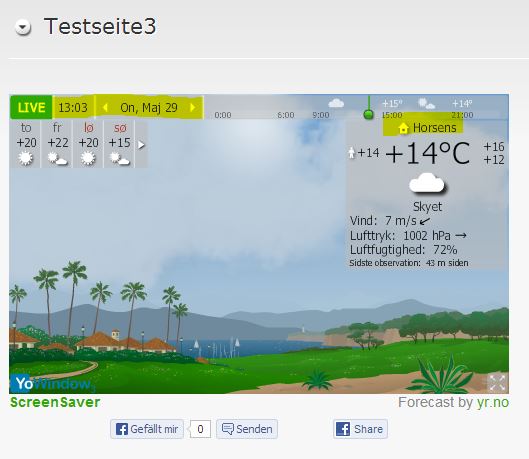Image resolution: width=529 pixels, height=459 pixels.
Task: Click the green timeline position marker
Action: (369, 114)
